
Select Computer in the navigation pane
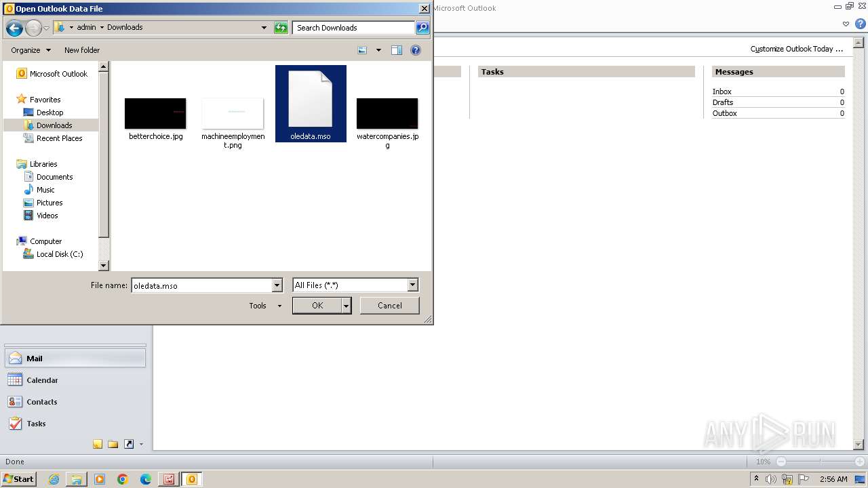pos(39,241)
